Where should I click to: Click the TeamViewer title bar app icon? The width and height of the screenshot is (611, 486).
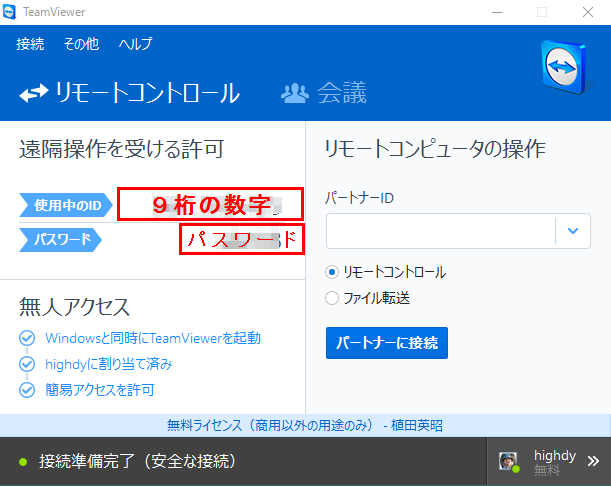coord(9,12)
